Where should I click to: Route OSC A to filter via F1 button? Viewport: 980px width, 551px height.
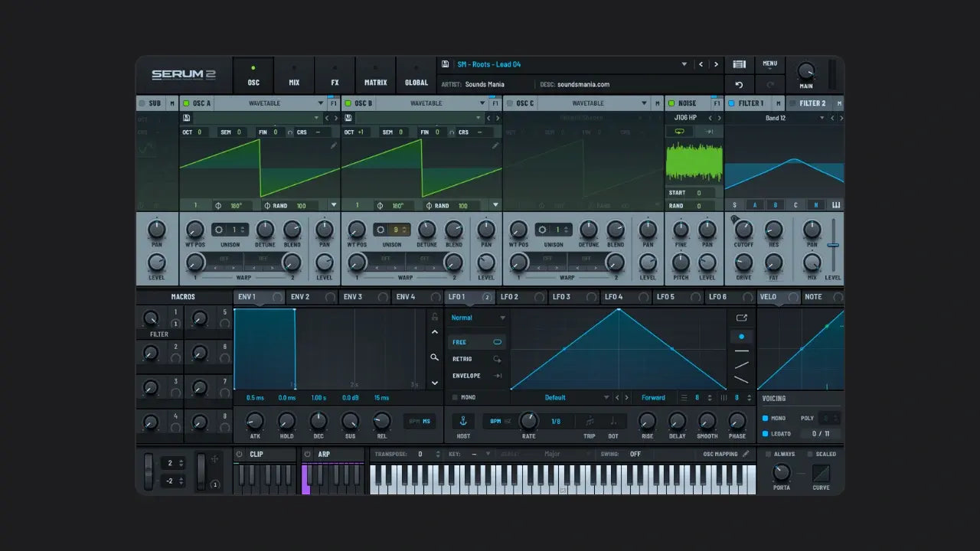click(x=332, y=103)
